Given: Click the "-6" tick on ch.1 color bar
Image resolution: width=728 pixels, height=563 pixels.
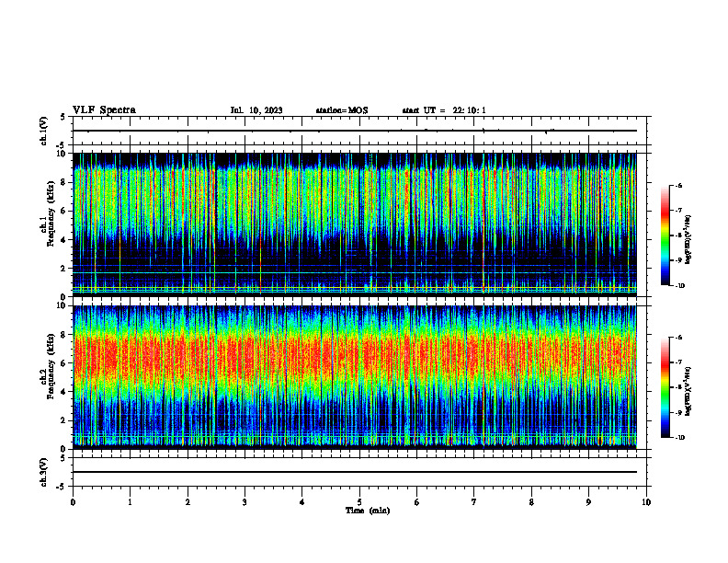Looking at the screenshot, I should pyautogui.click(x=678, y=185).
